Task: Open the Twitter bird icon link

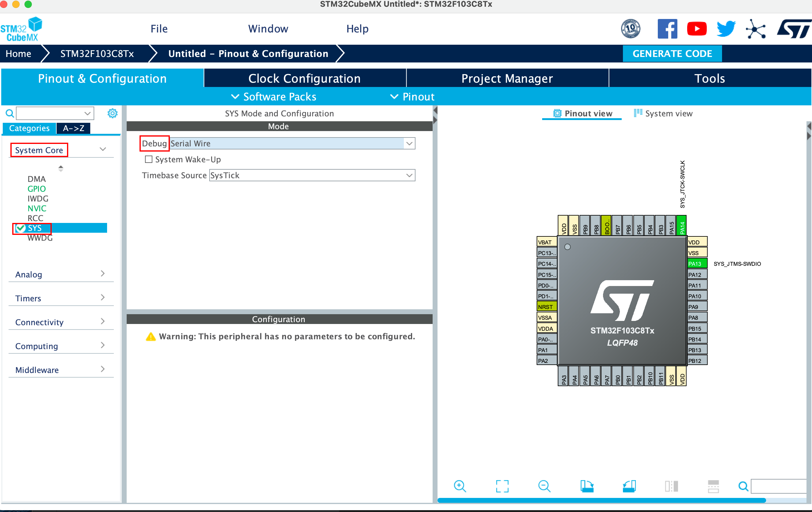Action: coord(726,29)
